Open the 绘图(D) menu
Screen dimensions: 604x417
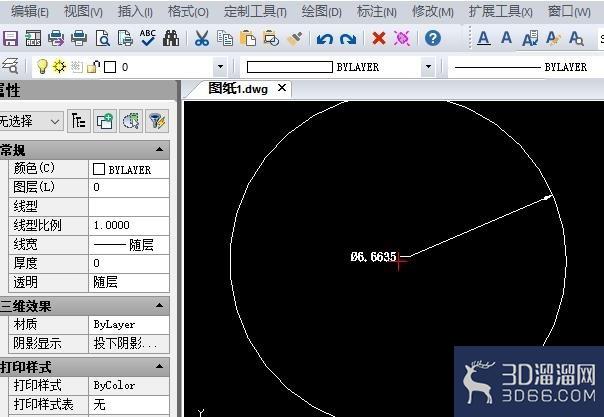(322, 12)
